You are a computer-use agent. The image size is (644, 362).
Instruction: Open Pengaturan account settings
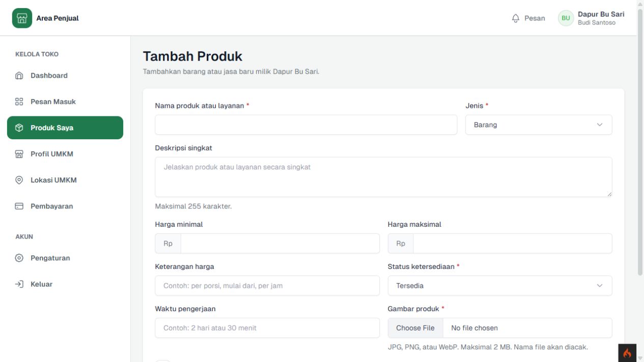tap(65, 258)
